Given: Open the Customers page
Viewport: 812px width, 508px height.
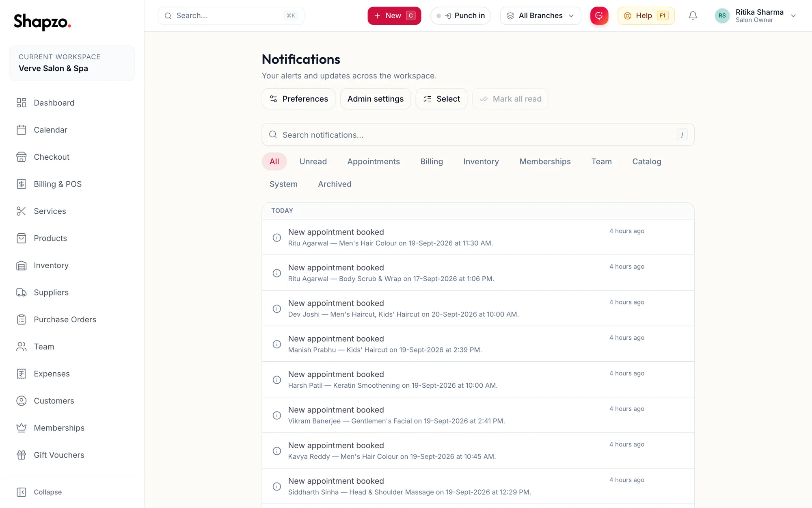Looking at the screenshot, I should pyautogui.click(x=72, y=401).
